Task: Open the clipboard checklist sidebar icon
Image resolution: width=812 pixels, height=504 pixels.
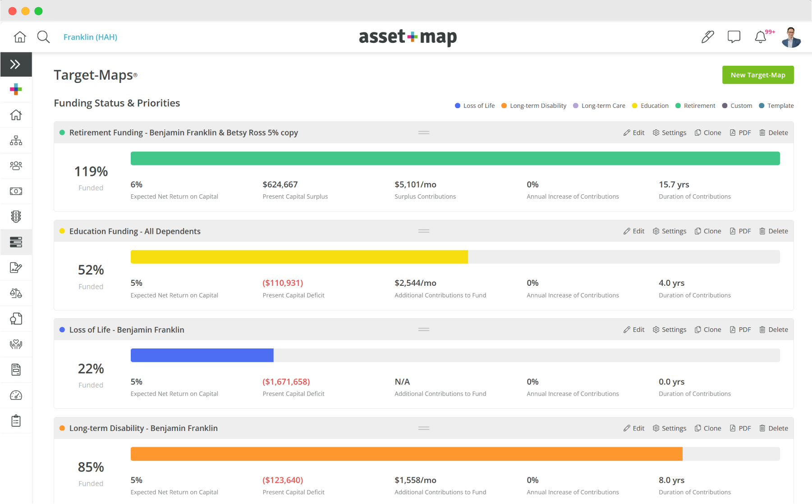Action: coord(16,421)
